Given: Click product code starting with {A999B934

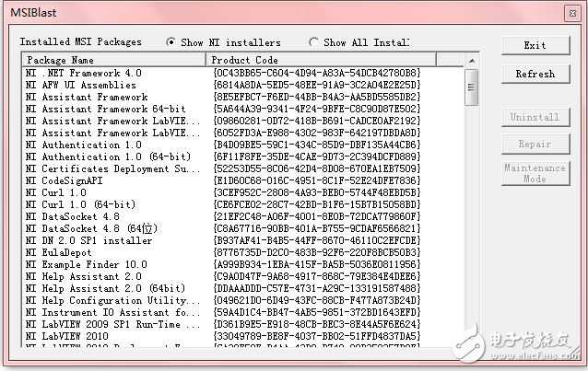Looking at the screenshot, I should pyautogui.click(x=317, y=264).
